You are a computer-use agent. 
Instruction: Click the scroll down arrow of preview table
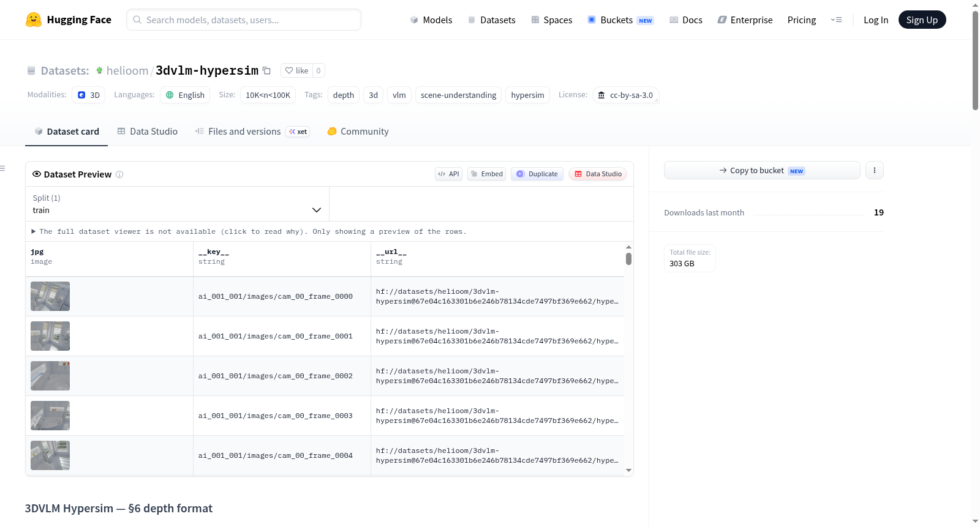[628, 471]
